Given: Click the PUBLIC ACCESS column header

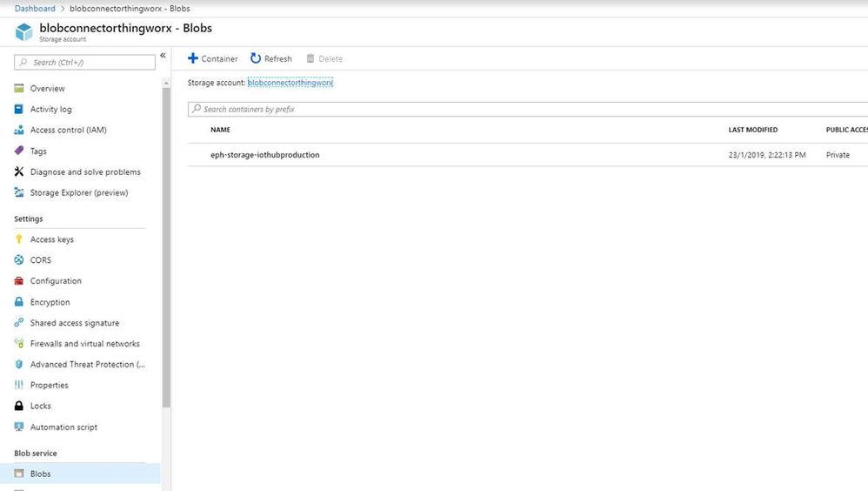Looking at the screenshot, I should 847,130.
